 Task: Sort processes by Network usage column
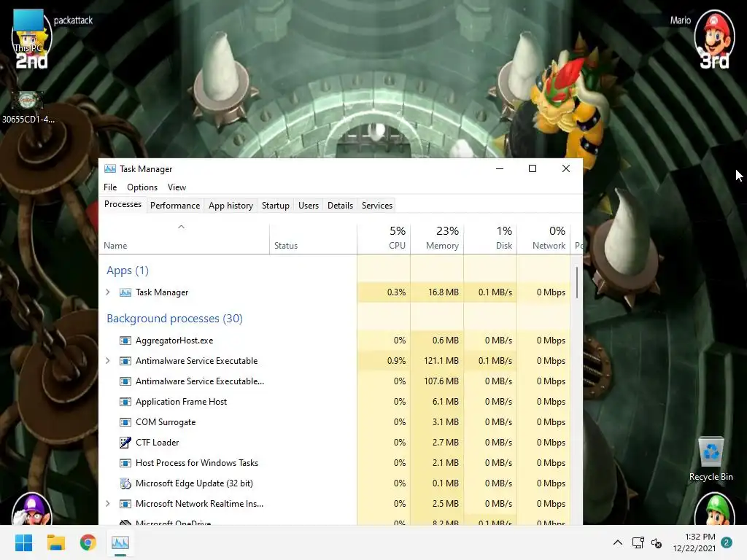543,239
